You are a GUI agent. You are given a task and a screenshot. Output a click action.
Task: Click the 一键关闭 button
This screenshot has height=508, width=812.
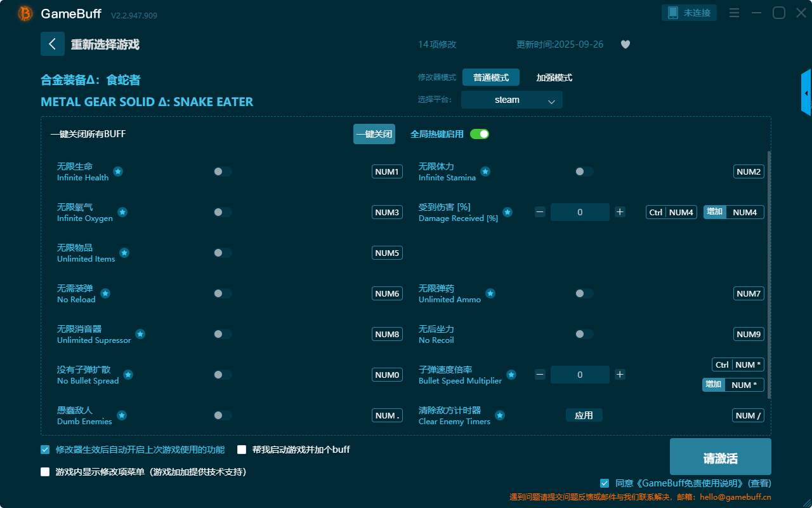pyautogui.click(x=374, y=134)
